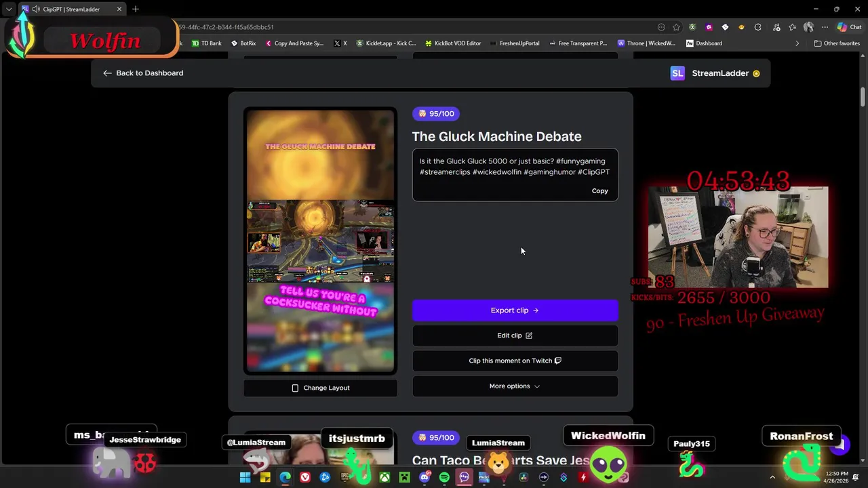
Task: Open Spotify from the taskbar
Action: (x=444, y=477)
